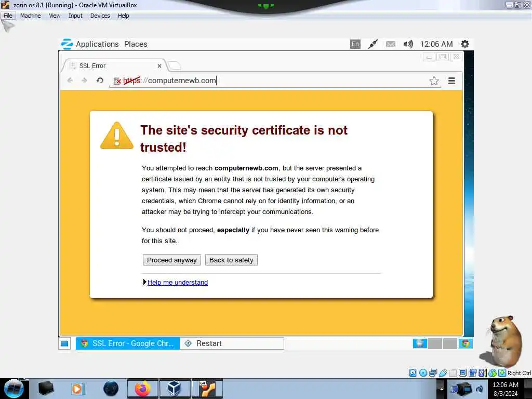The image size is (532, 399).
Task: Click the VirtualBox network adapters status icon
Action: (433, 373)
